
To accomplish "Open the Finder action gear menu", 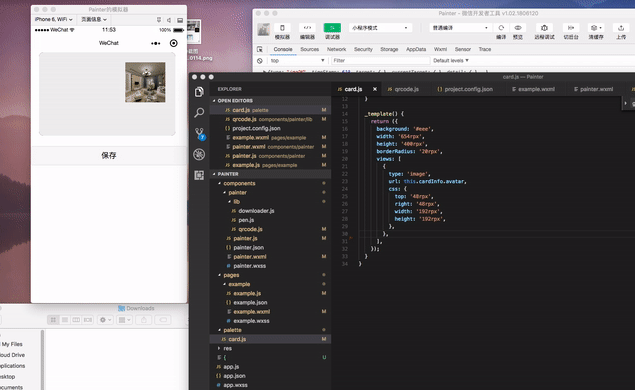I will (105, 320).
